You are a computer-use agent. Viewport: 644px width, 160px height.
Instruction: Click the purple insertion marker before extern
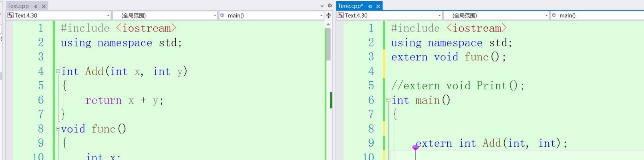[x=415, y=148]
